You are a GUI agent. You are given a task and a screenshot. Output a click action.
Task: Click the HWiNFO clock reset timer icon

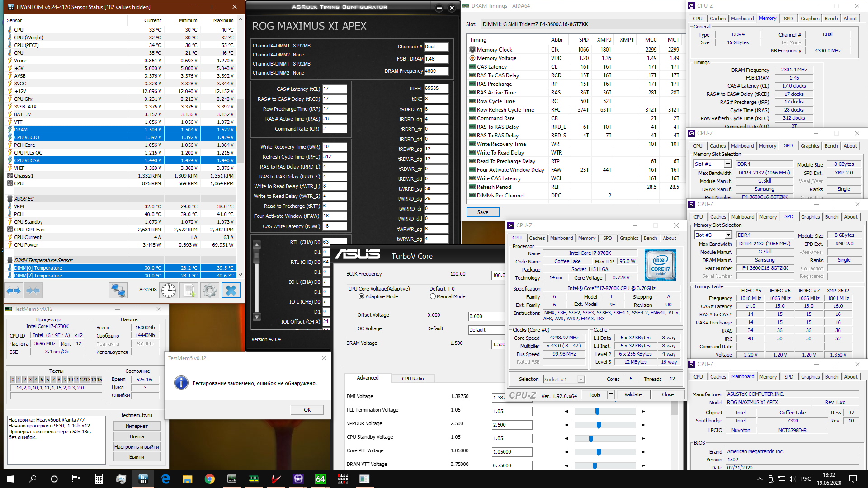tap(169, 291)
